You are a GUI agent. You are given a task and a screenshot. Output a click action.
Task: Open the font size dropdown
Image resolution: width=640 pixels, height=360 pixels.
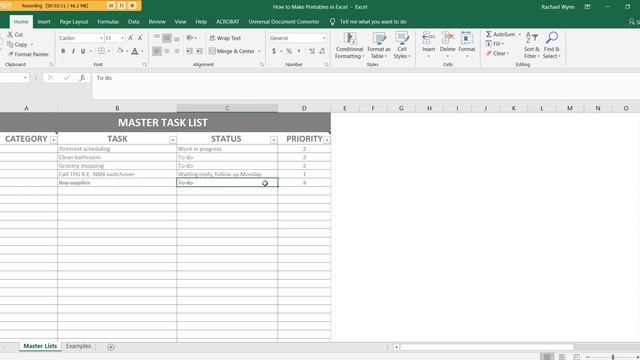tap(122, 38)
